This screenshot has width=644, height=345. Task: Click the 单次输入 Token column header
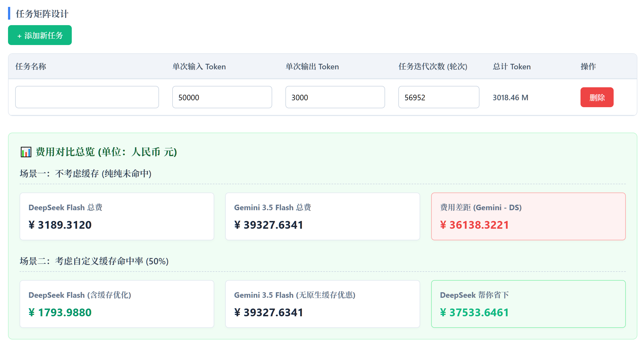click(199, 67)
